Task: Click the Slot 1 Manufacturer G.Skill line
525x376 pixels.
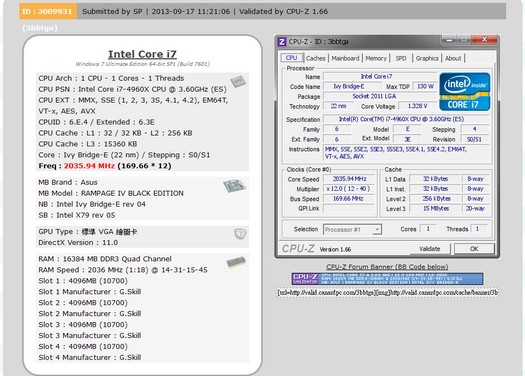Action: click(90, 292)
